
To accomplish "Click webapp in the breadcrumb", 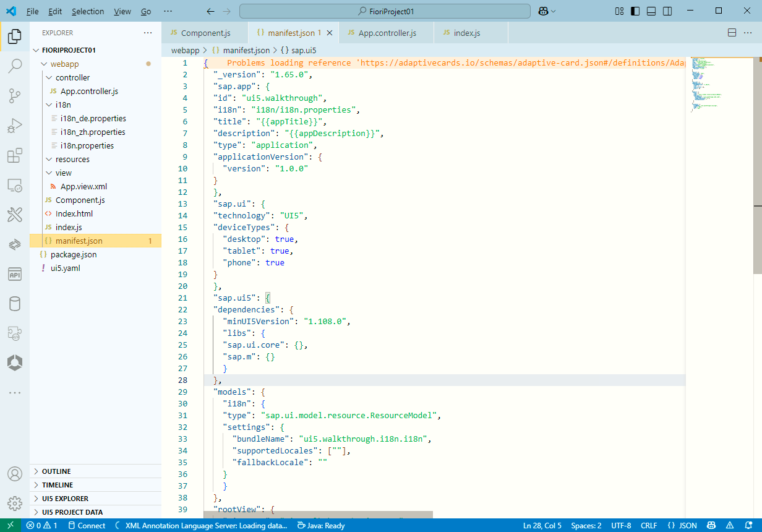I will coord(185,50).
